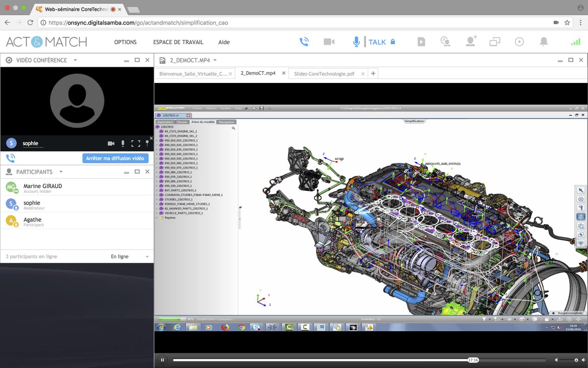The height and width of the screenshot is (368, 588).
Task: View site information icon in address bar
Action: (44, 23)
